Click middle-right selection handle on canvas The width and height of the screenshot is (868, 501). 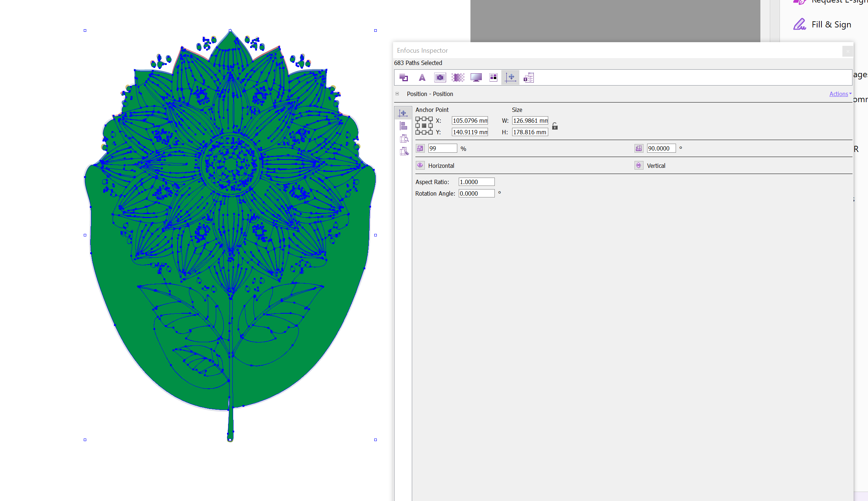(x=375, y=235)
